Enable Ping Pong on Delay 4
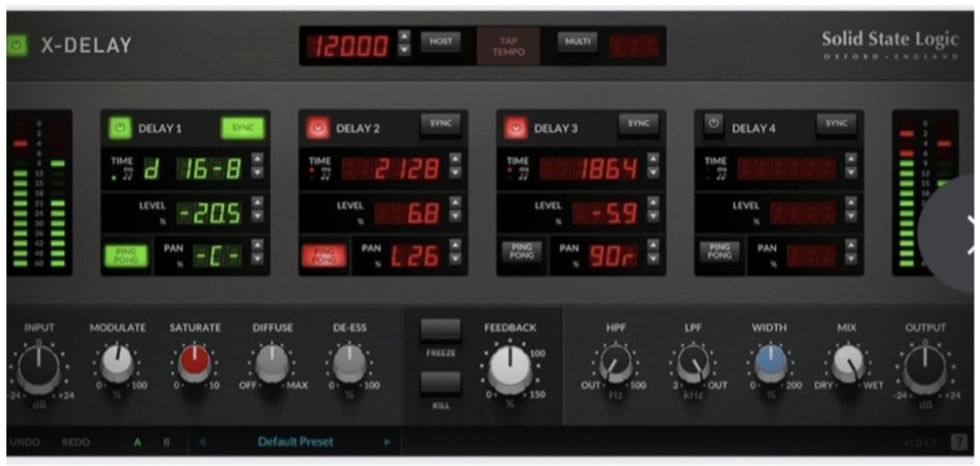The width and height of the screenshot is (980, 466). 720,252
